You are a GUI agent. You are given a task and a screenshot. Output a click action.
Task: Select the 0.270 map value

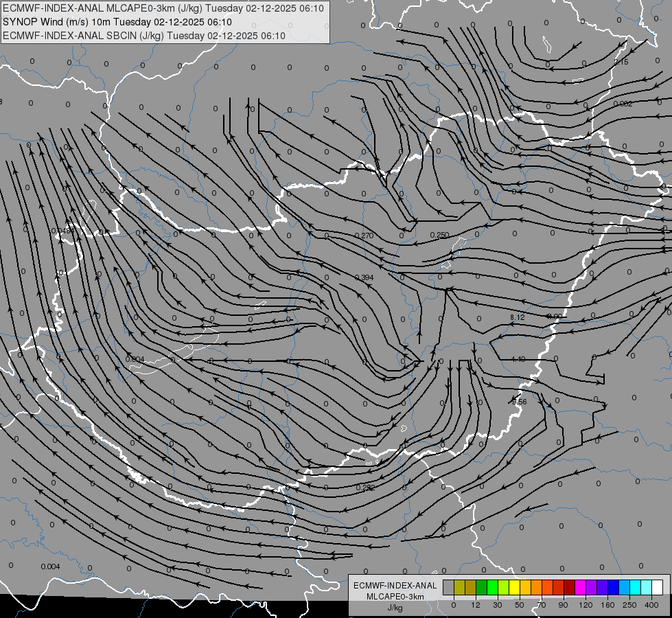364,236
